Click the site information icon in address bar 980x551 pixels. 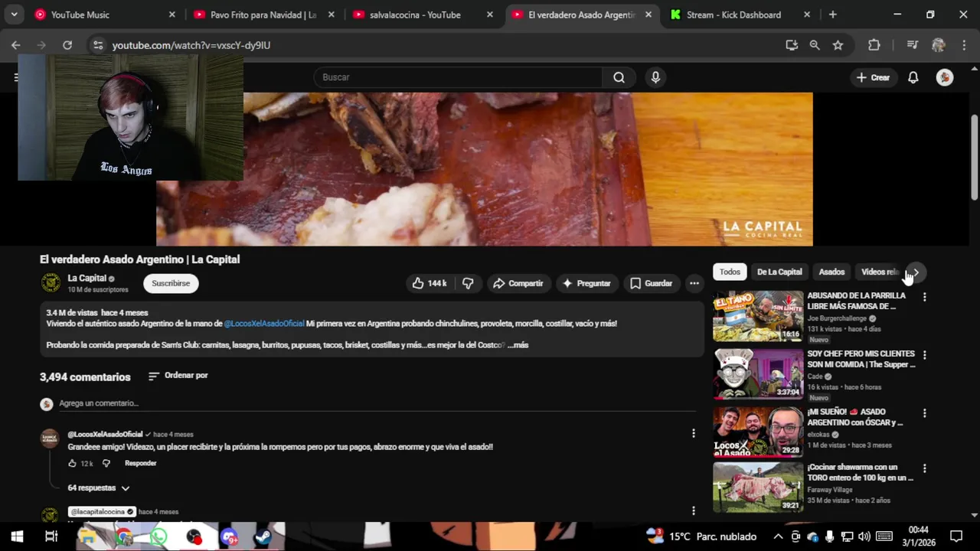click(97, 45)
